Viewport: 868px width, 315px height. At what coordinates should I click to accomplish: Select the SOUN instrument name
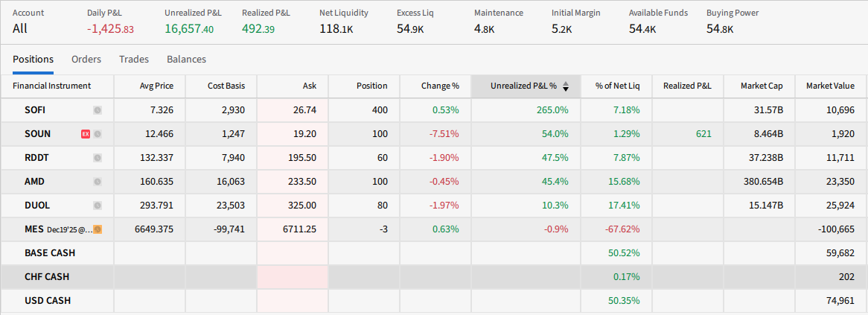tap(38, 134)
